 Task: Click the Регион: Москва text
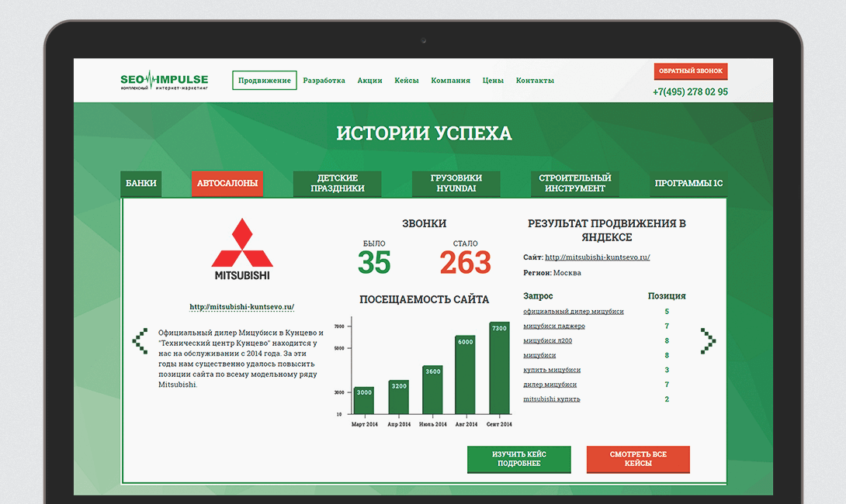(552, 273)
